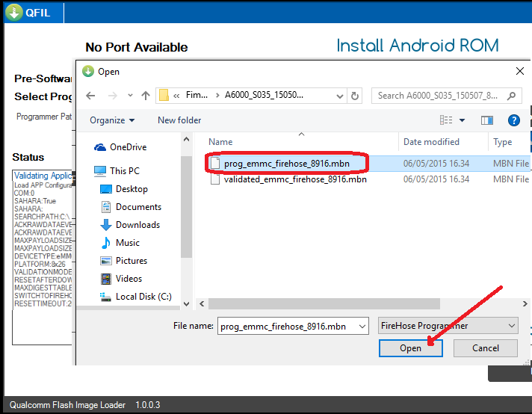Click the PLATFORM:8x26 line in QFIL status
Screen dimensions: 532x414
pos(40,264)
